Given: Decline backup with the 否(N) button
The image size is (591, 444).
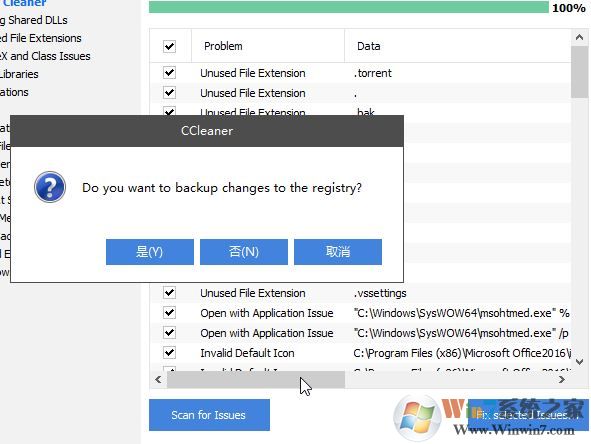Looking at the screenshot, I should [x=244, y=252].
